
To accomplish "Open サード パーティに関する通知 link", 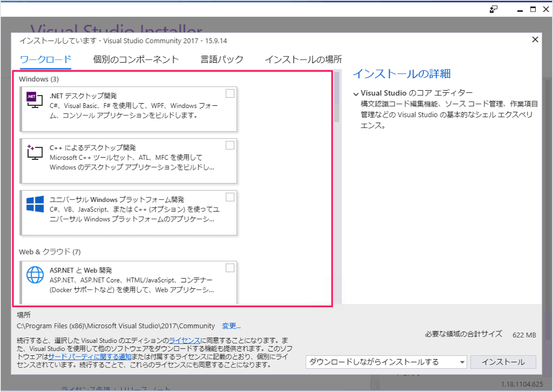I will click(x=89, y=357).
